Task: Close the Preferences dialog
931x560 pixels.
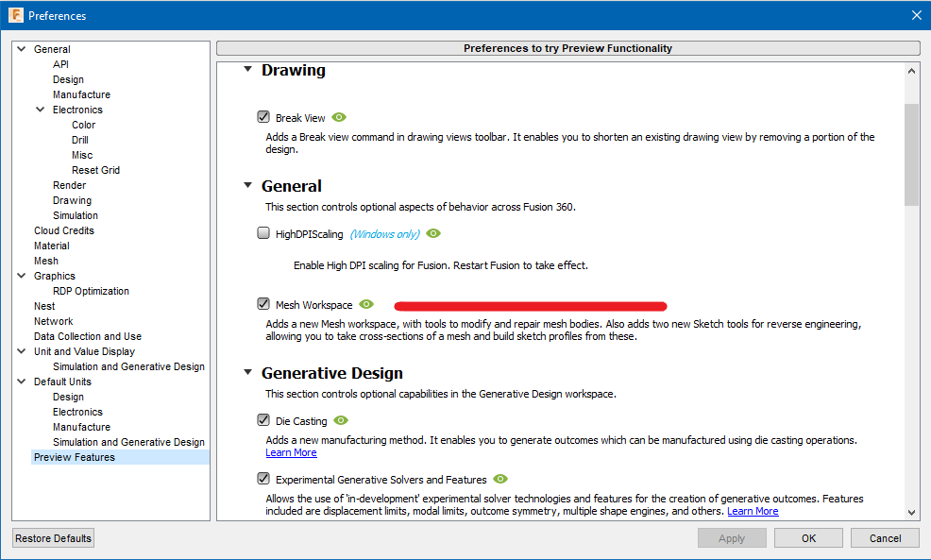Action: 916,15
